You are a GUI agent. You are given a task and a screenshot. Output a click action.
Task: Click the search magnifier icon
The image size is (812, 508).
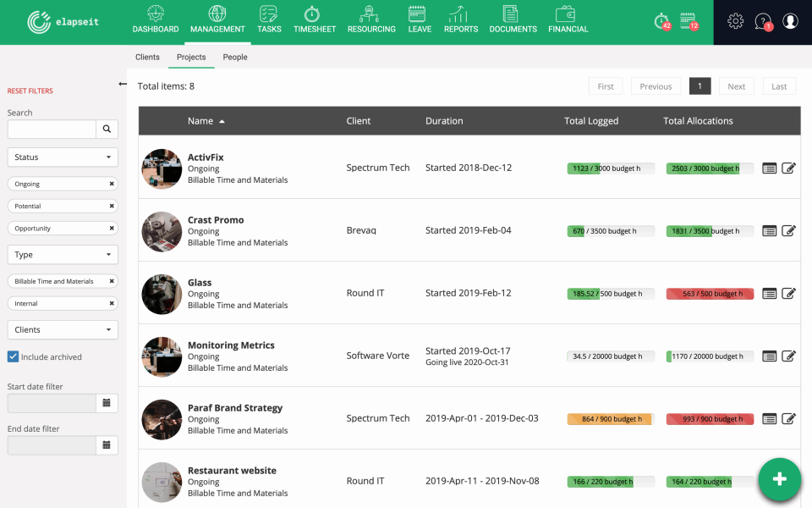[107, 129]
